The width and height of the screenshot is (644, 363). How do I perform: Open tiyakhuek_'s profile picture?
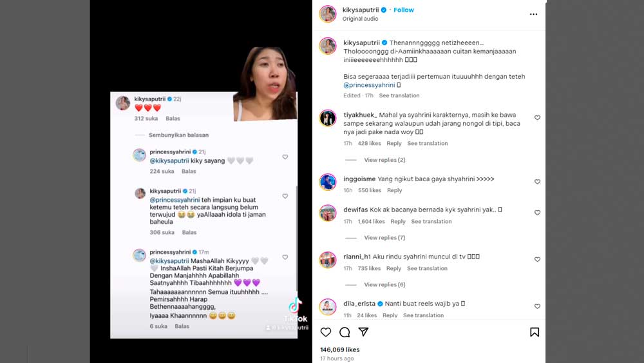(x=328, y=118)
